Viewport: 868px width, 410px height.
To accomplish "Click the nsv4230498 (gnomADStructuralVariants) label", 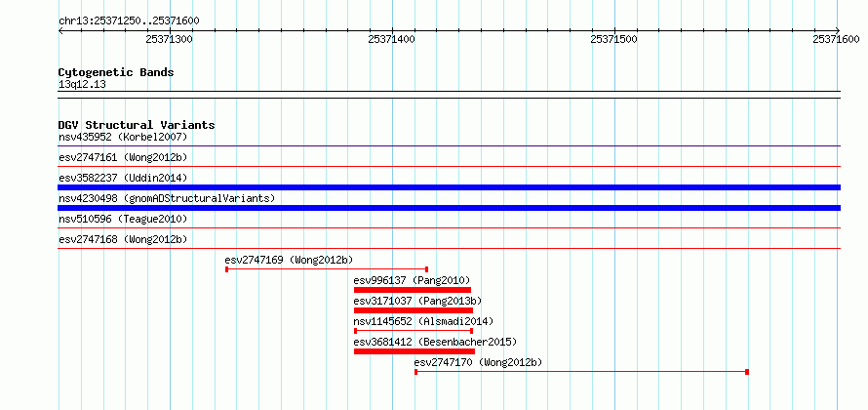I will coord(167,198).
